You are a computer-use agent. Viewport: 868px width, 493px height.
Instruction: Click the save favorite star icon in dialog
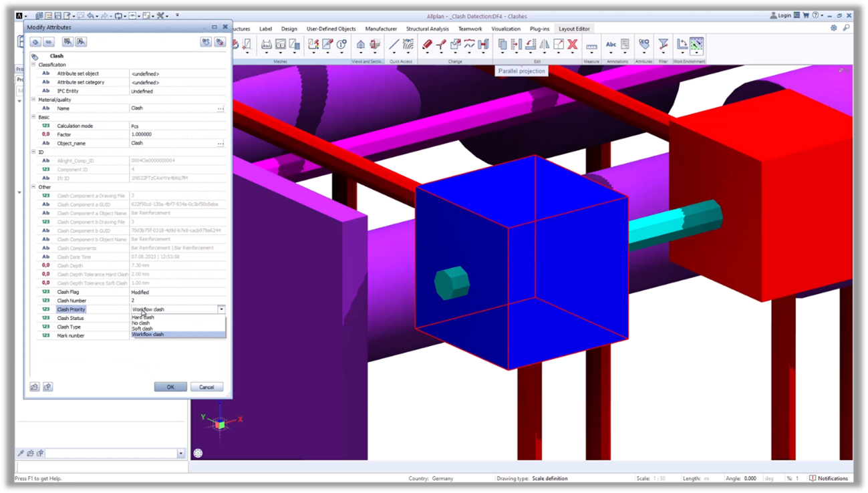[47, 387]
